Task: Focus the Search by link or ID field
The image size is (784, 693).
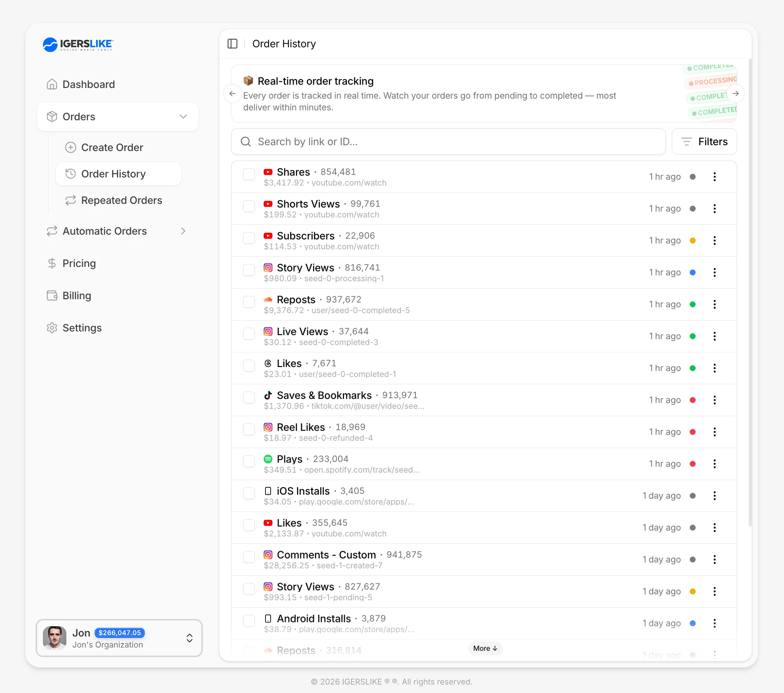Action: point(448,142)
